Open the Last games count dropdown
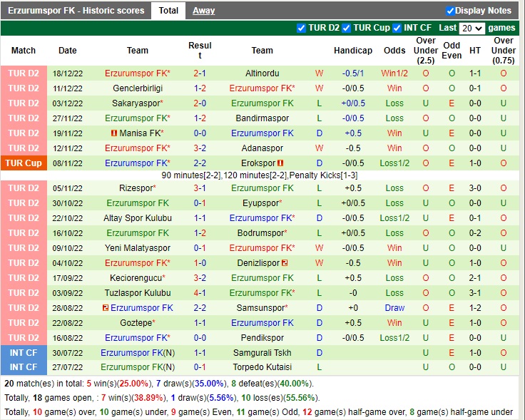The width and height of the screenshot is (525, 420). point(472,29)
